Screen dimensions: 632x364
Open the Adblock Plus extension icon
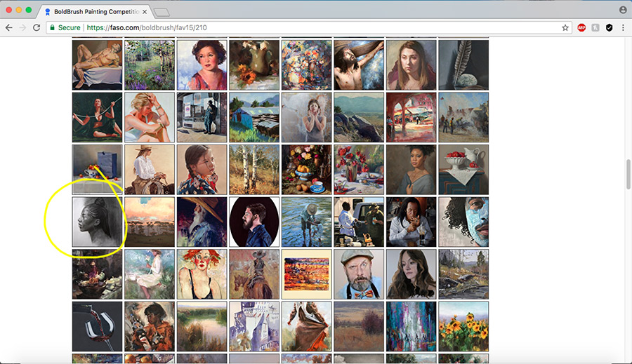coord(581,28)
